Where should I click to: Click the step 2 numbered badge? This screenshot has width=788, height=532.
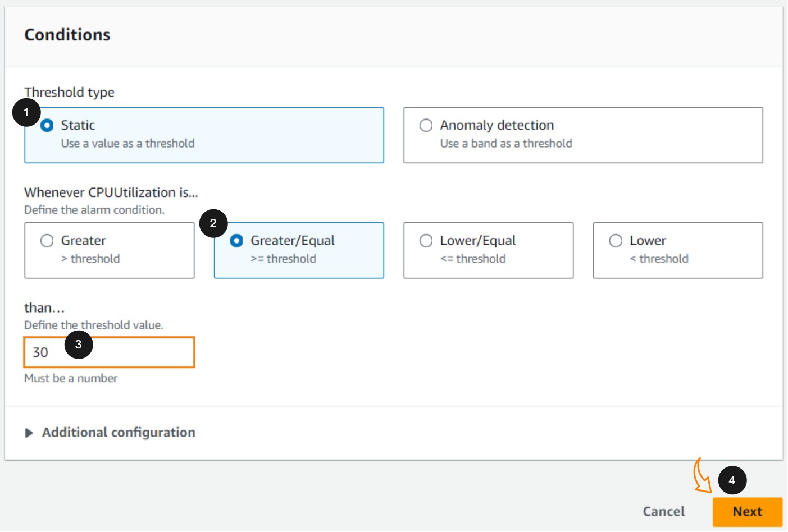213,223
